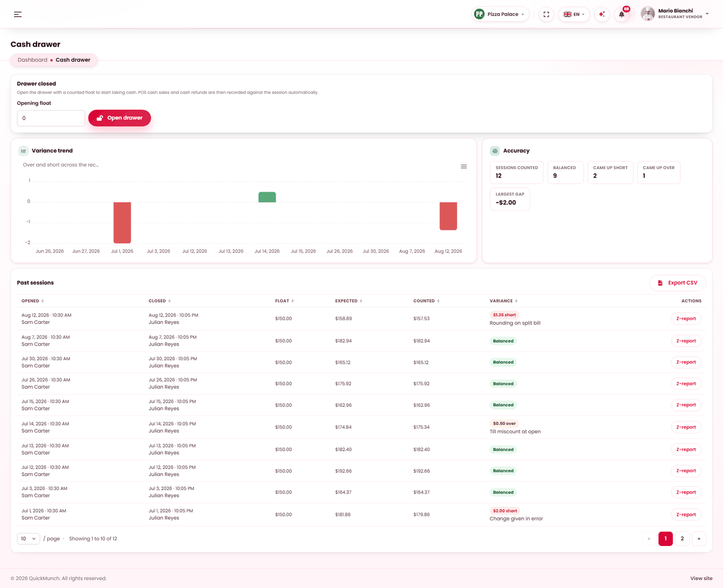Expand the Pizza Palace restaurant selector
The width and height of the screenshot is (727, 588).
[501, 15]
